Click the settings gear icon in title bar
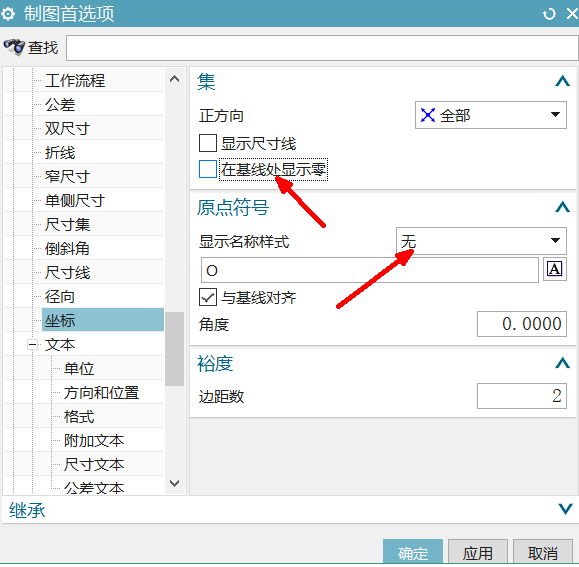Screen dimensions: 579x567 (x=8, y=14)
